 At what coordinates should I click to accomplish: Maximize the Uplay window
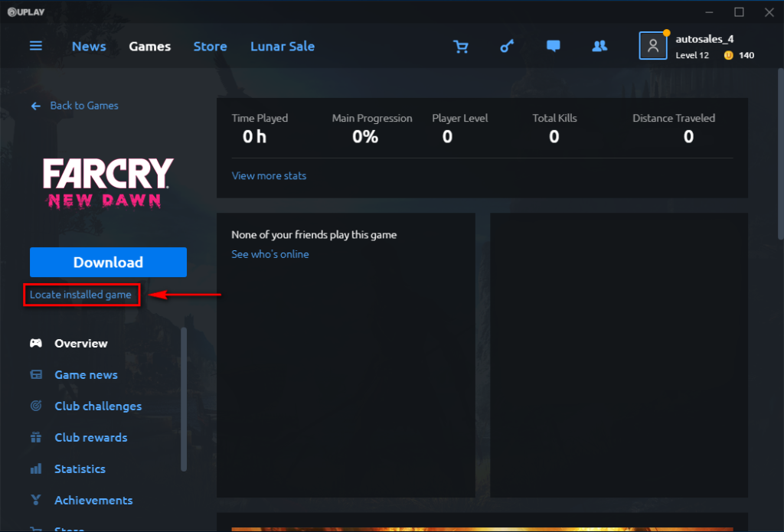coord(739,12)
